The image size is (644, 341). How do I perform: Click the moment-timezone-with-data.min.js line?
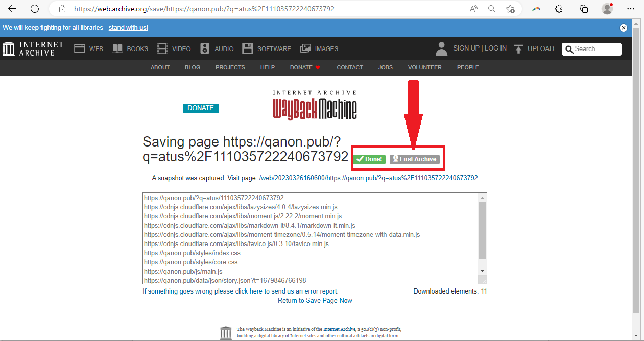[x=282, y=235]
